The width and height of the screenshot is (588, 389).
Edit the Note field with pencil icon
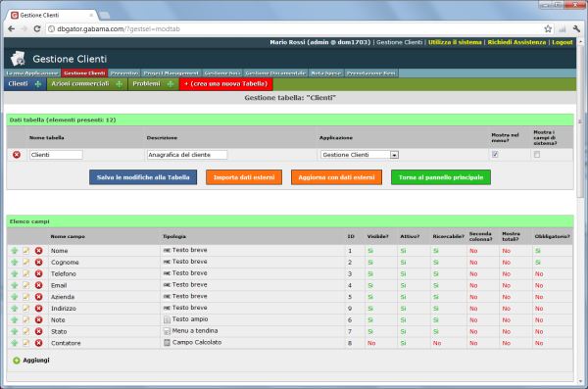tap(25, 320)
